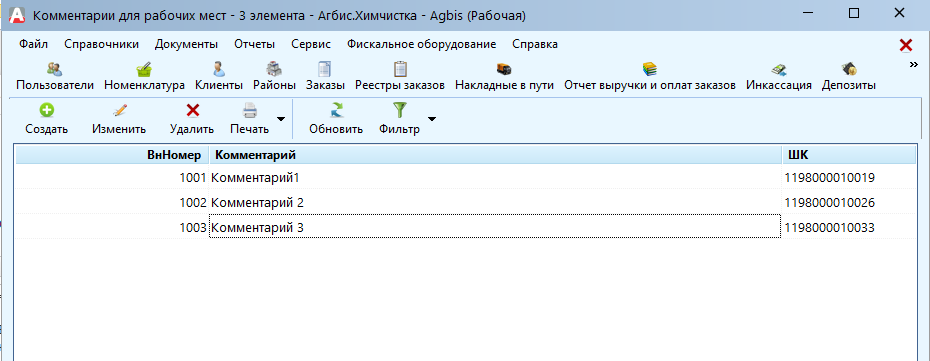Open the Реестры заказов icon
The image size is (930, 361).
[400, 69]
